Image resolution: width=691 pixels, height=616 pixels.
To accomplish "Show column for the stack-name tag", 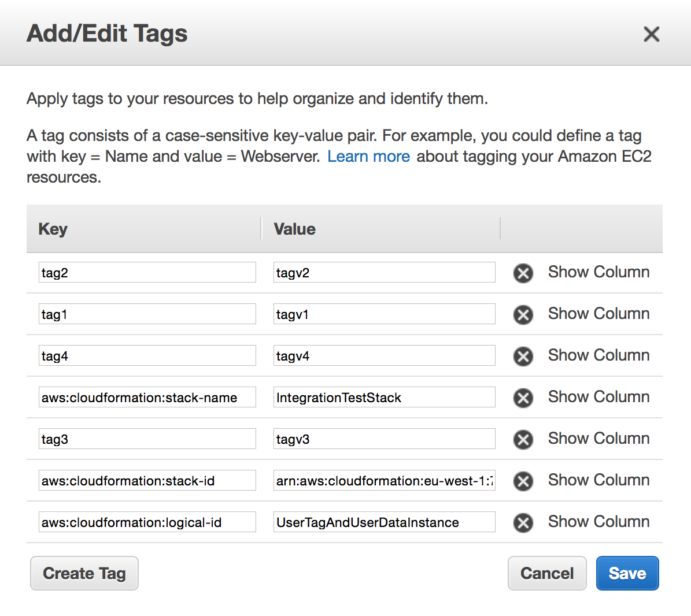I will point(598,396).
